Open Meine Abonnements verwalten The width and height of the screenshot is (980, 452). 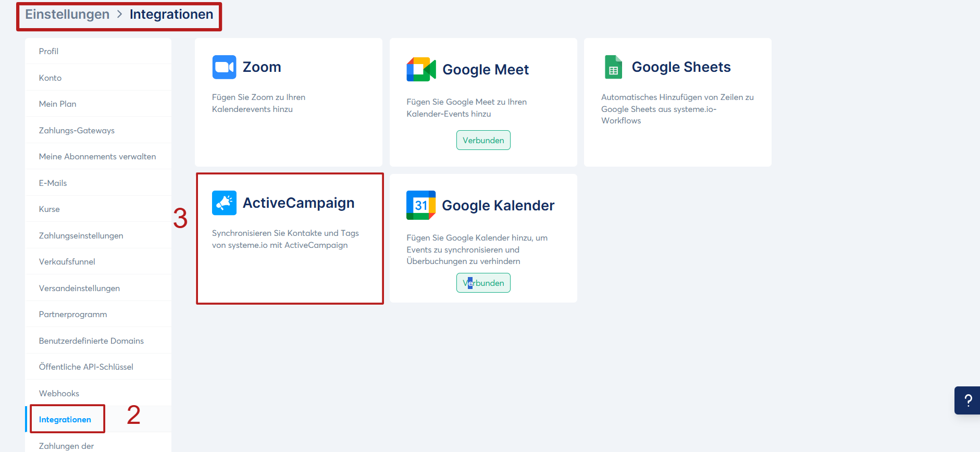(x=98, y=156)
